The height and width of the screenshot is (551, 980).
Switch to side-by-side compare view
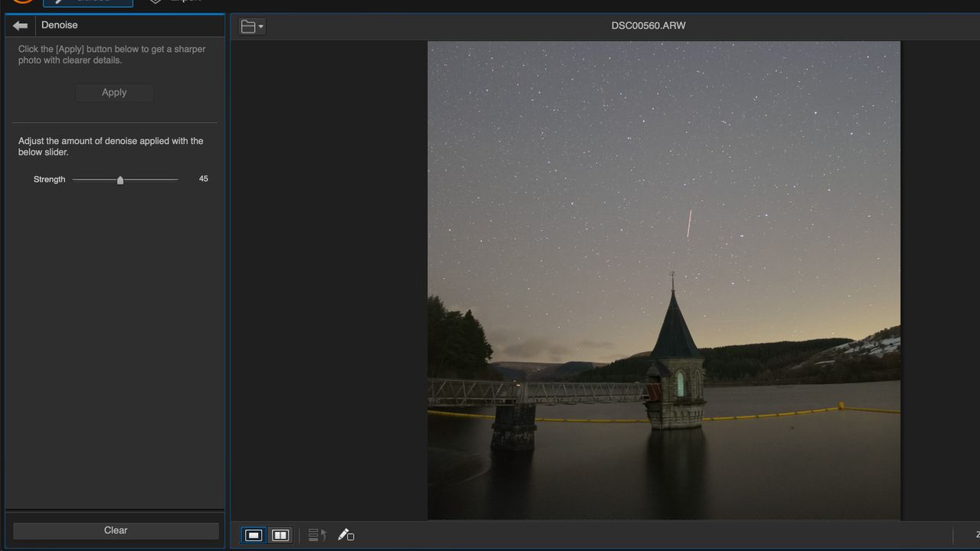[280, 535]
